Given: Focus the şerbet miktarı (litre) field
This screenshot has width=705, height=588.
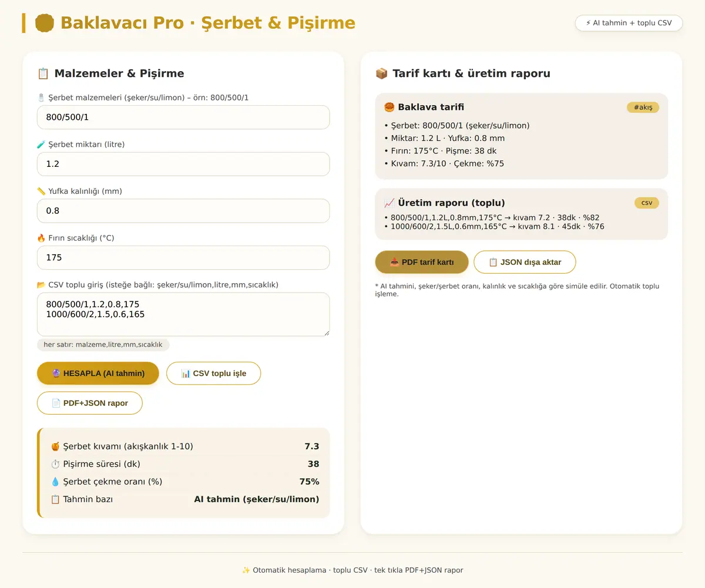Looking at the screenshot, I should point(183,164).
